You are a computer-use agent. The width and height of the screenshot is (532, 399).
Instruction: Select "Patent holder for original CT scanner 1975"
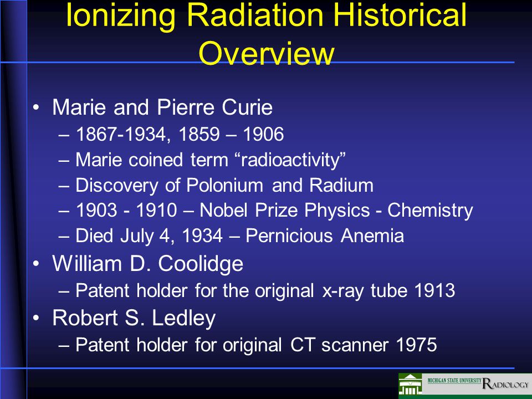(256, 345)
